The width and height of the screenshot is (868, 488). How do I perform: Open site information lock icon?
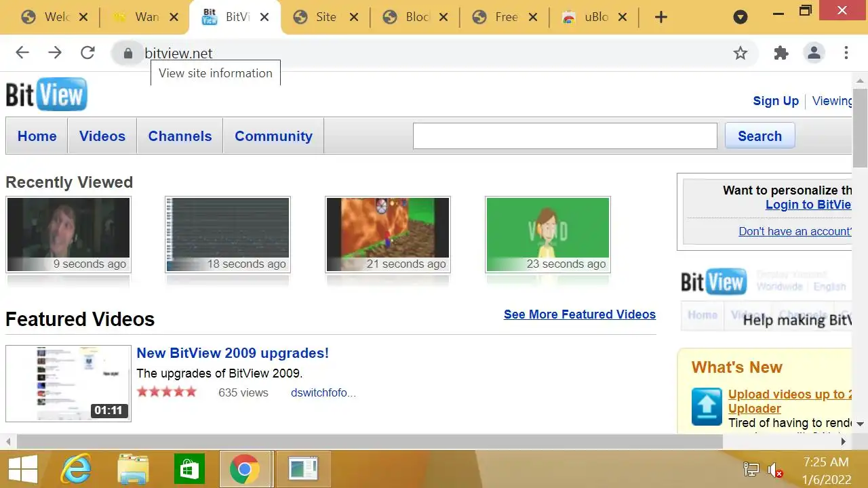tap(127, 53)
